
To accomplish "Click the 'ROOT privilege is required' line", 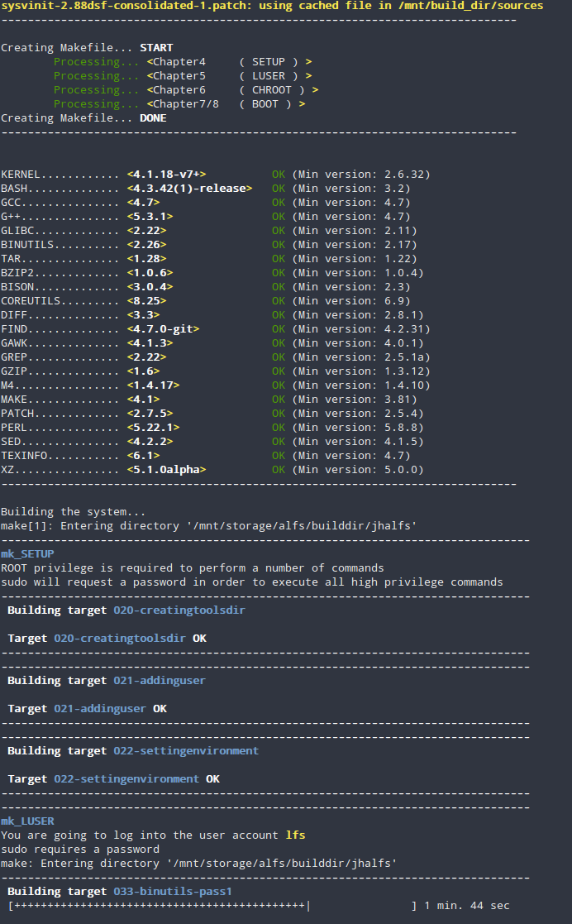I will click(x=193, y=568).
